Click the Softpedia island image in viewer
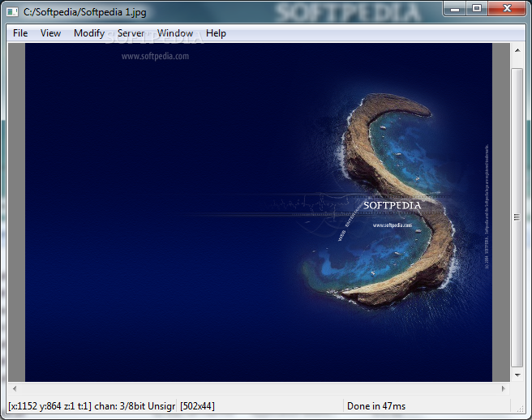The image size is (532, 420). (x=259, y=212)
